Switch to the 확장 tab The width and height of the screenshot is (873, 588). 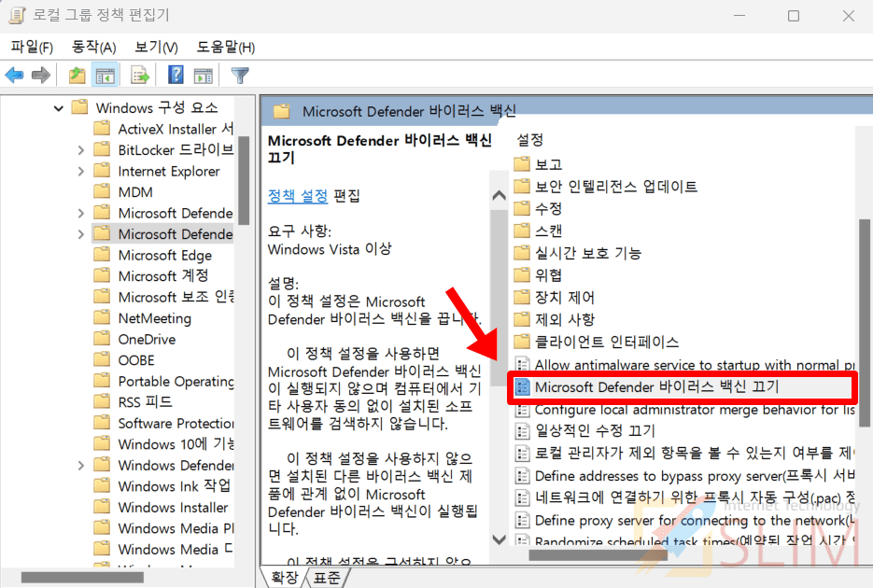pos(285,578)
